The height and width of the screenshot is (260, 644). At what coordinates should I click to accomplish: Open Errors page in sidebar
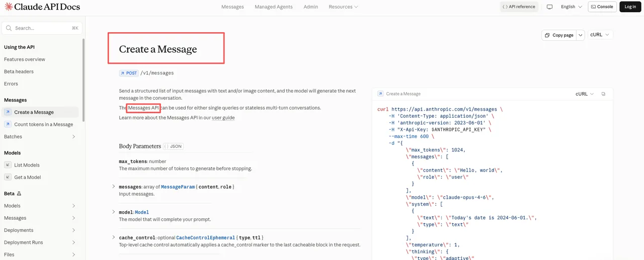click(x=11, y=84)
